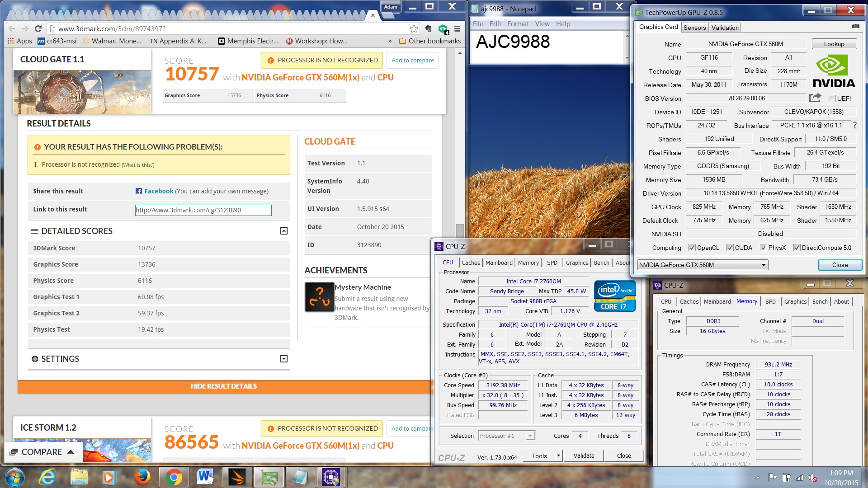Switch to CPU-Z in the taskbar

330,477
